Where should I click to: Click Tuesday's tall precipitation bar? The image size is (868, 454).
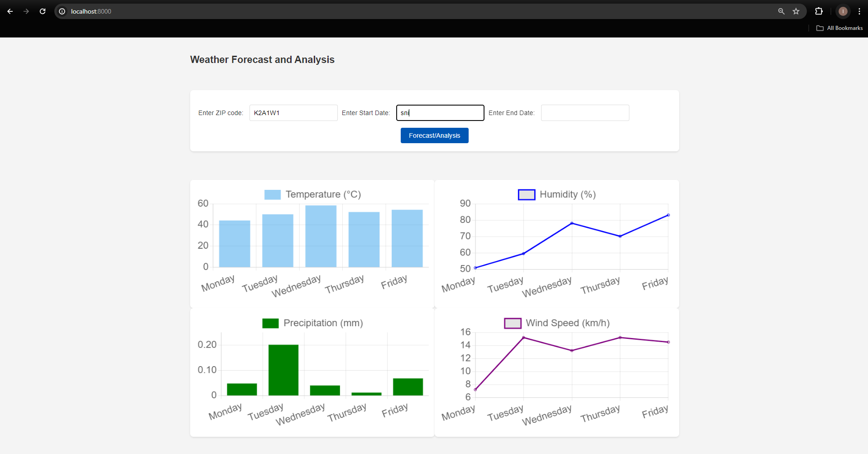(x=283, y=370)
